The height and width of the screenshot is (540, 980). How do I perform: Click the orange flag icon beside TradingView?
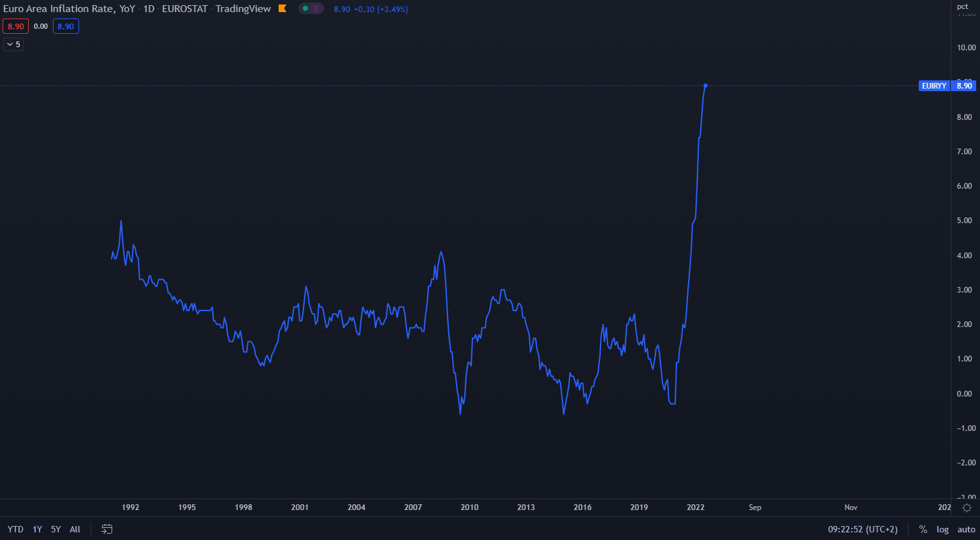click(282, 8)
